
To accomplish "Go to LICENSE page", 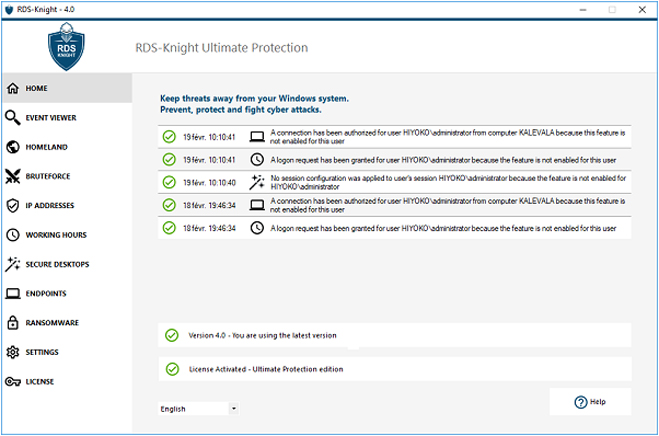I will (67, 381).
